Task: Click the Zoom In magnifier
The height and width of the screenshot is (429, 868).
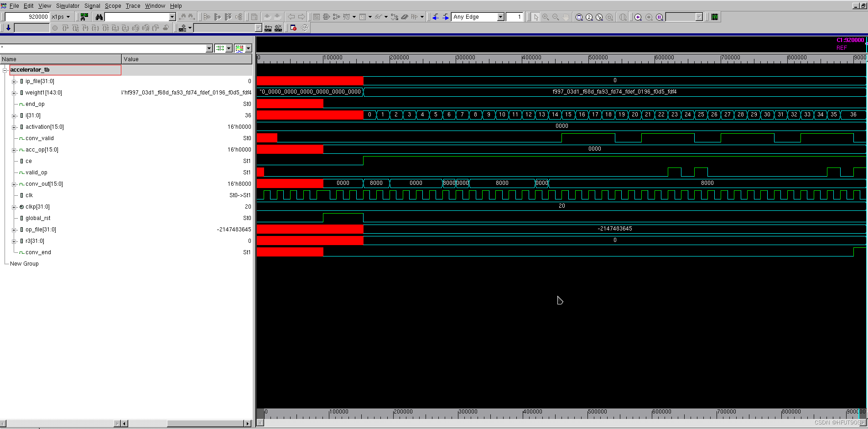Action: tap(546, 17)
